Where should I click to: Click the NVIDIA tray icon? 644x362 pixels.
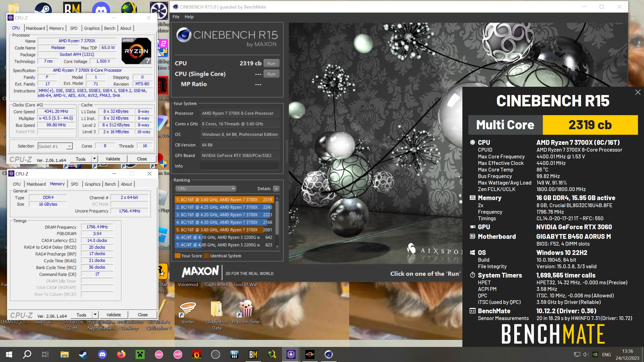point(595,354)
